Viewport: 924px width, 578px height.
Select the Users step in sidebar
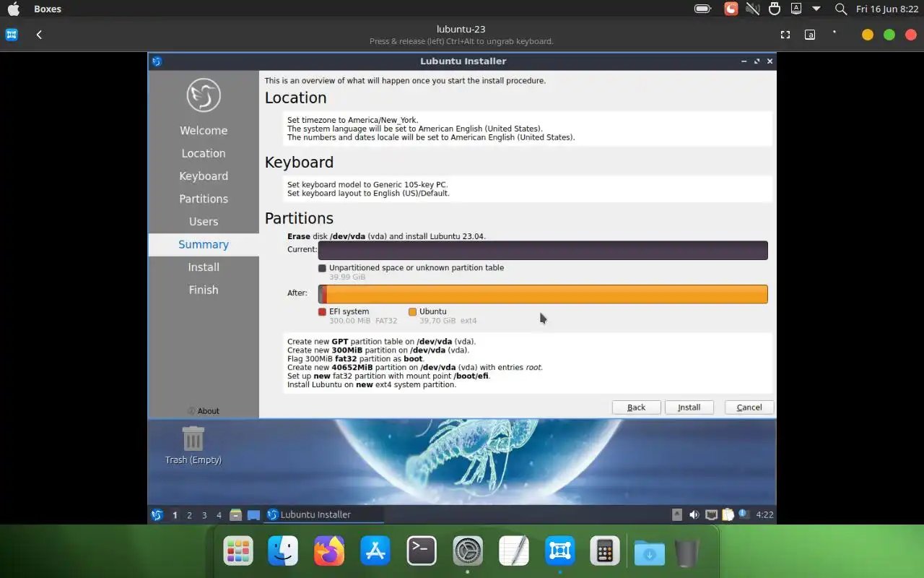pos(204,222)
